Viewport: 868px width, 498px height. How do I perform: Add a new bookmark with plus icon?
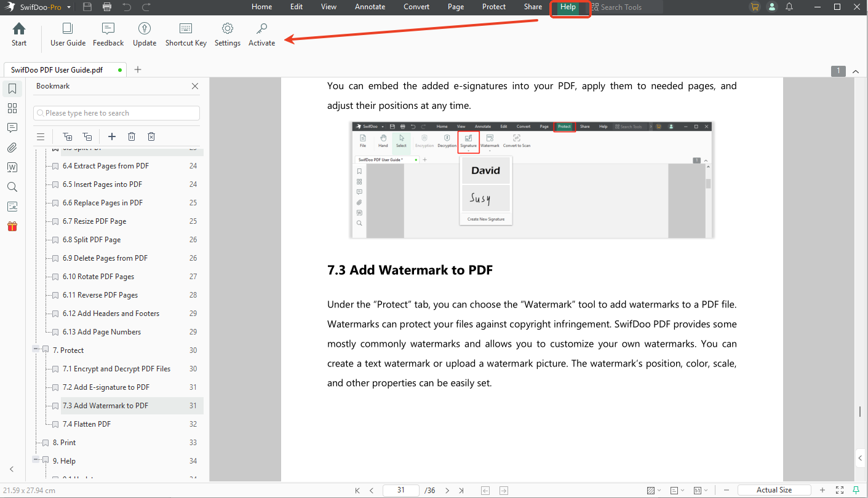[112, 136]
